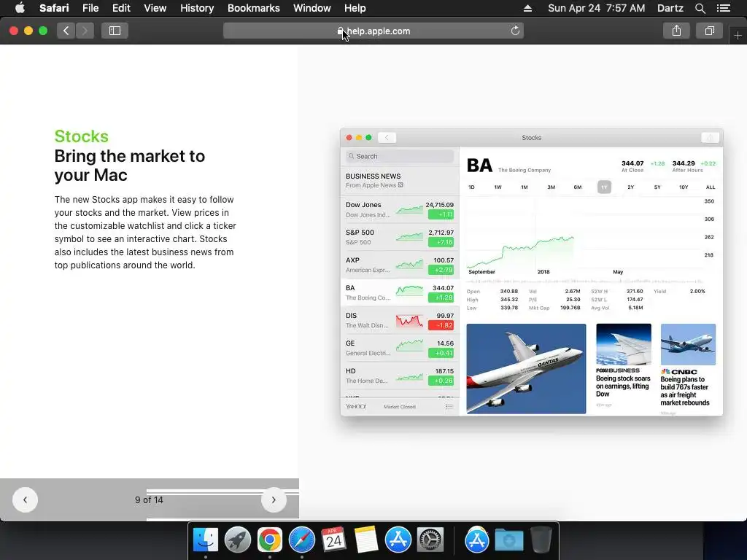Viewport: 747px width, 560px height.
Task: Open the Window menu
Action: click(312, 8)
